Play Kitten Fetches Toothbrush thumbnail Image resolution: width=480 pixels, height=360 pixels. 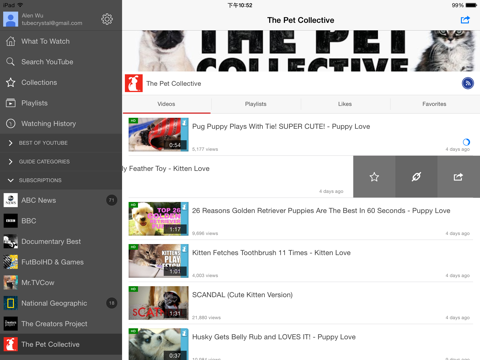pos(159,261)
